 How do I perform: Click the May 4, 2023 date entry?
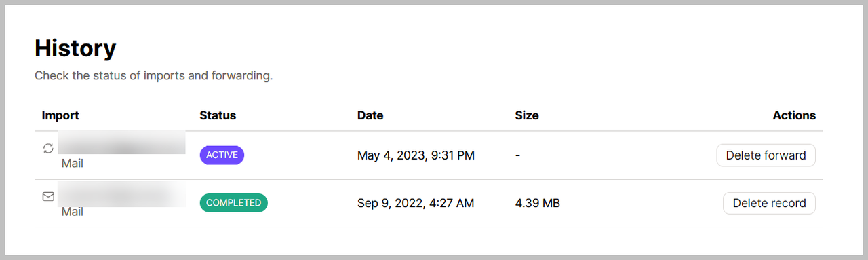pos(416,155)
